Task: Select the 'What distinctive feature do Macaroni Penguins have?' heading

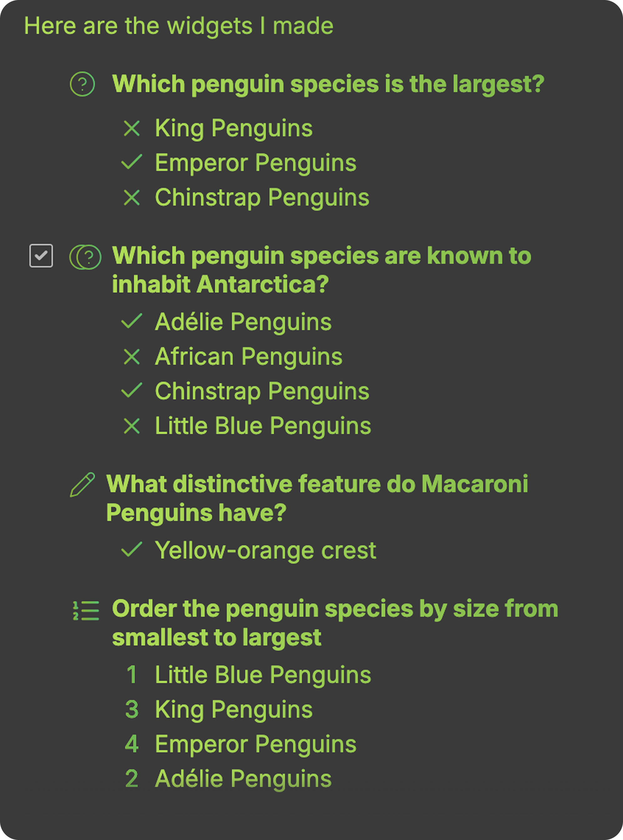Action: (317, 498)
